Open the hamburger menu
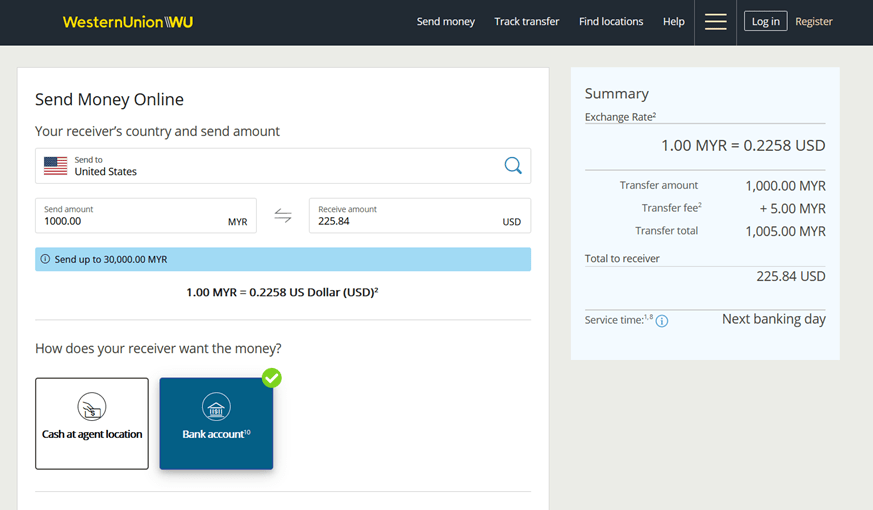 pyautogui.click(x=715, y=22)
